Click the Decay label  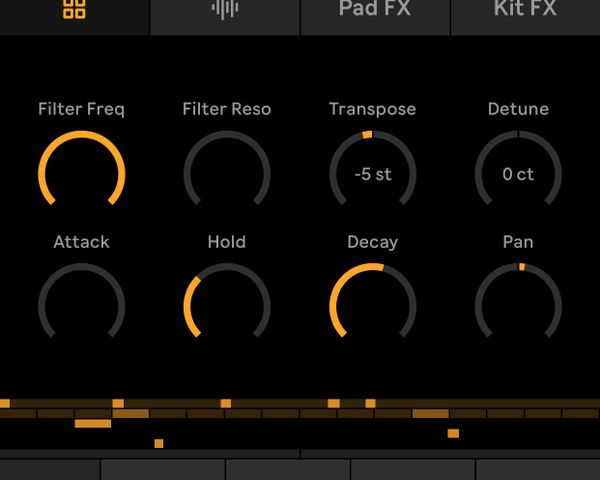pos(373,242)
